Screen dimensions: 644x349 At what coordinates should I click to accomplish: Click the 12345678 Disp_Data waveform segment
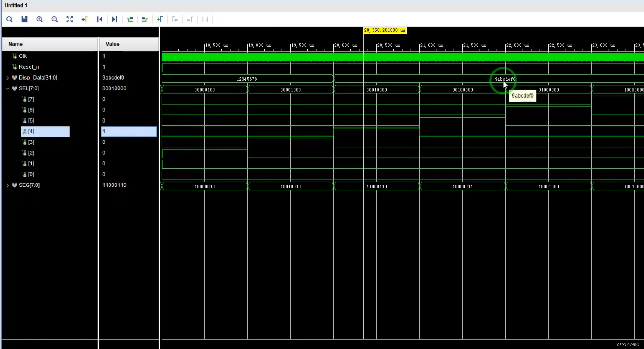tap(247, 79)
